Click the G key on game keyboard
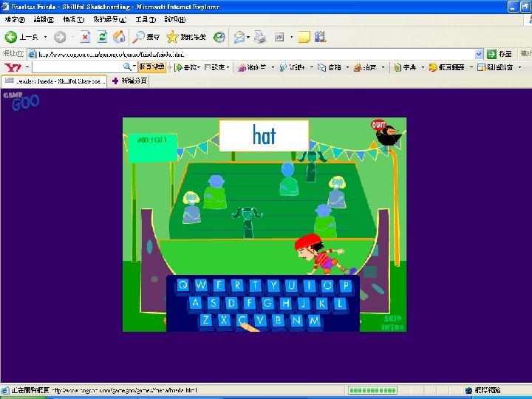Image resolution: width=532 pixels, height=399 pixels. (x=267, y=303)
